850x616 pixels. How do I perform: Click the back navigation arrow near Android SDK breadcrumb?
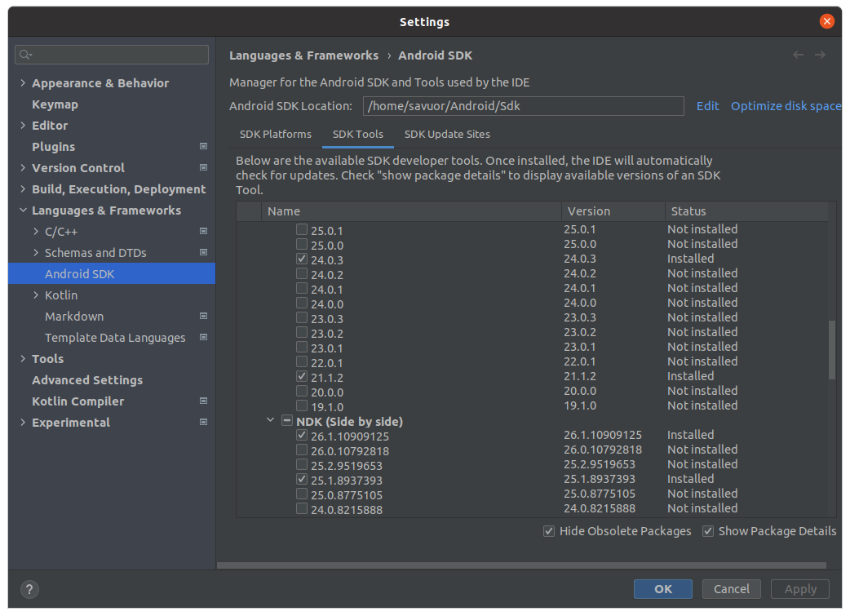(798, 55)
